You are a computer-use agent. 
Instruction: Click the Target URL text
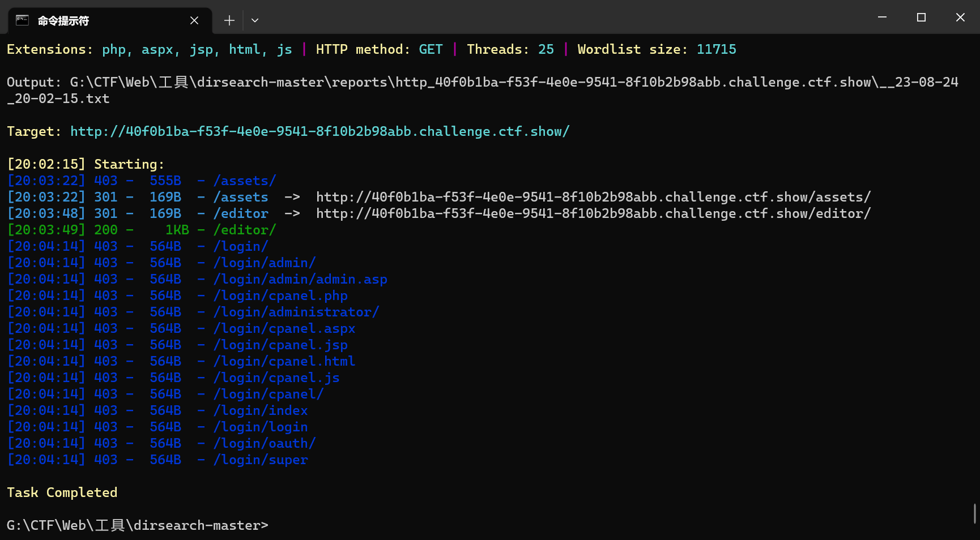coord(319,131)
